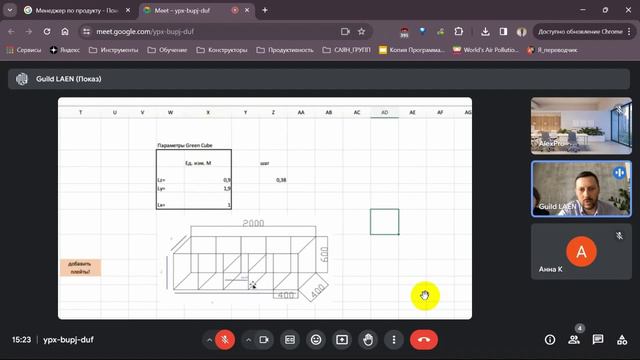Viewport: 640px width, 360px height.
Task: Open chat with everyone
Action: (598, 340)
